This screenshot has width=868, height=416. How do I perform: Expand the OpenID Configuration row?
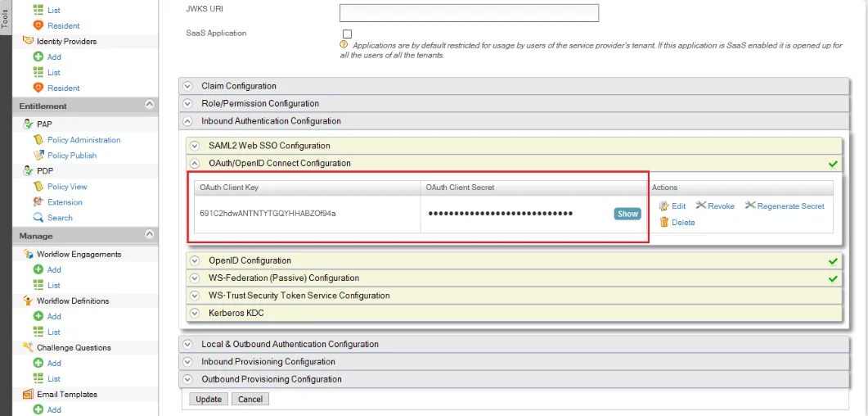pos(515,260)
